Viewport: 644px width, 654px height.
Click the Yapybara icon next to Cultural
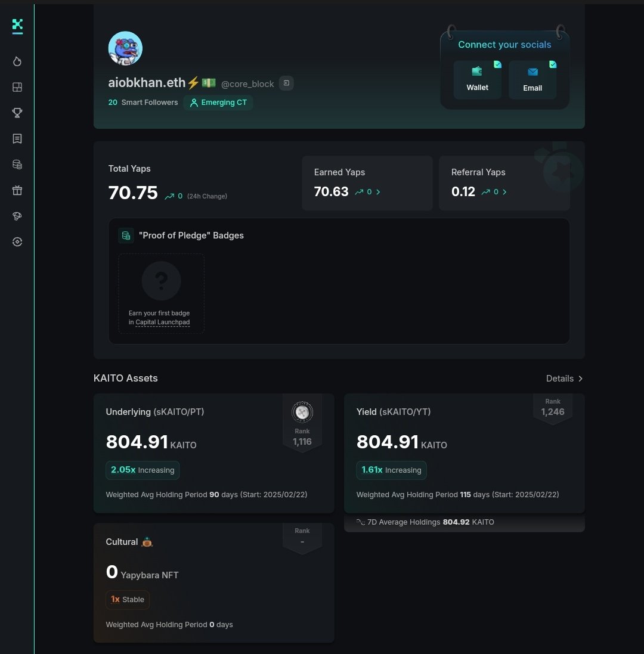pyautogui.click(x=147, y=542)
